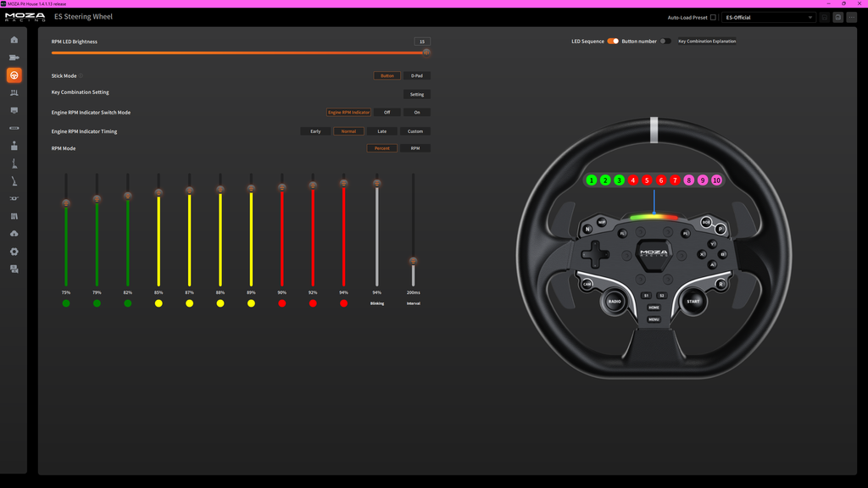Choose Custom indicator timing

[415, 131]
